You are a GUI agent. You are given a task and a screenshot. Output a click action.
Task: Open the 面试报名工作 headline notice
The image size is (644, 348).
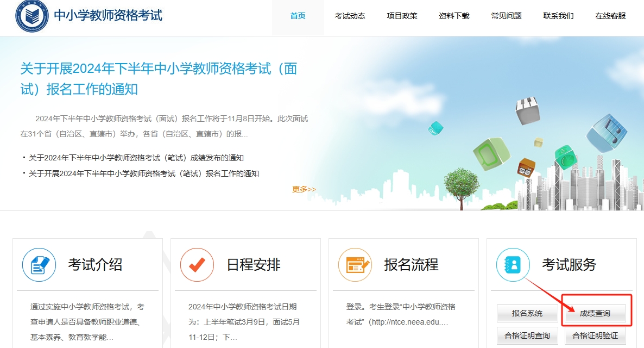tap(159, 78)
